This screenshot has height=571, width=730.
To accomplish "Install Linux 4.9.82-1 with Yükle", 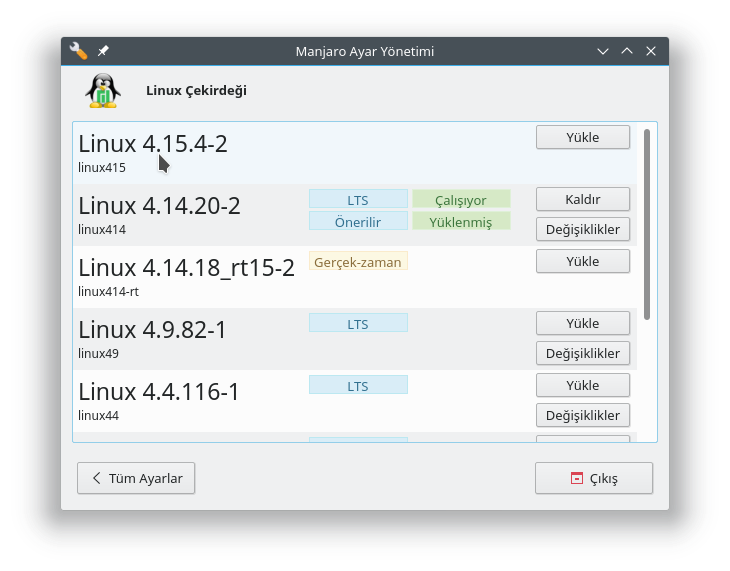I will (583, 323).
